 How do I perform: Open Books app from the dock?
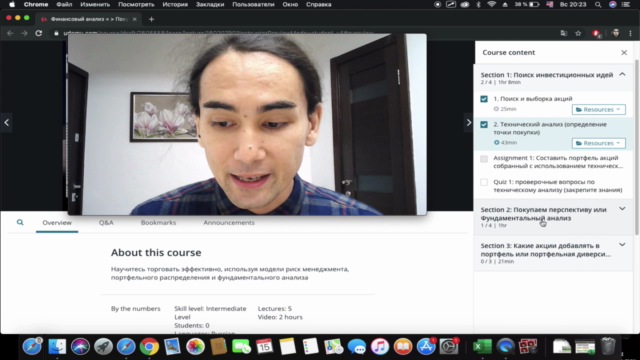403,347
